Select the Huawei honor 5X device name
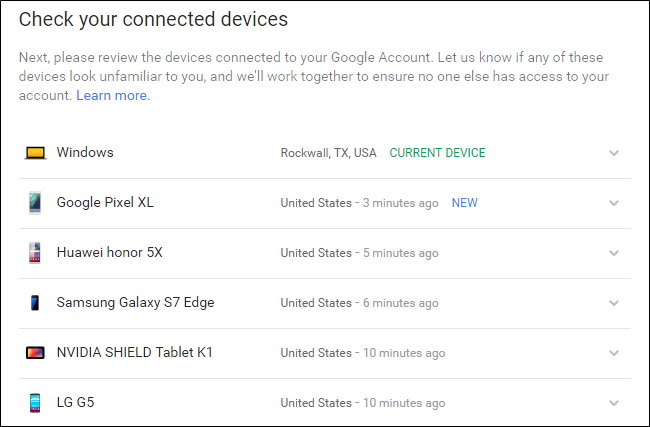 point(109,253)
